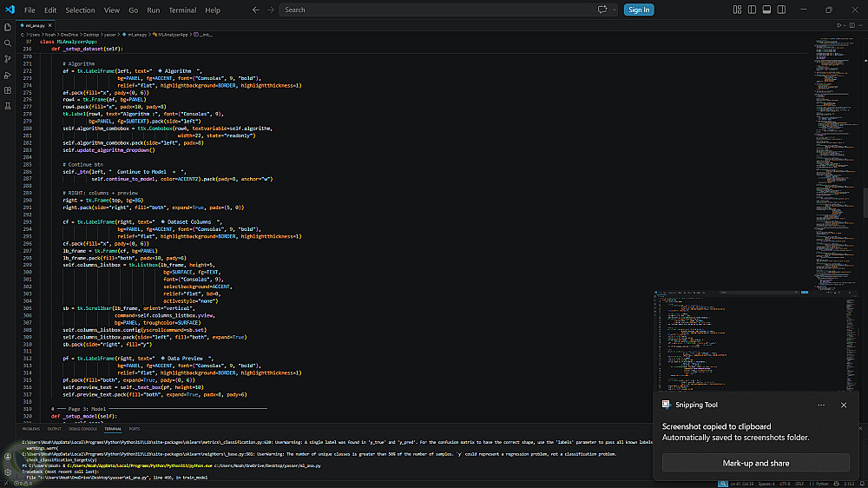This screenshot has height=488, width=868.
Task: Open the run options dropdown arrow
Action: tap(846, 25)
